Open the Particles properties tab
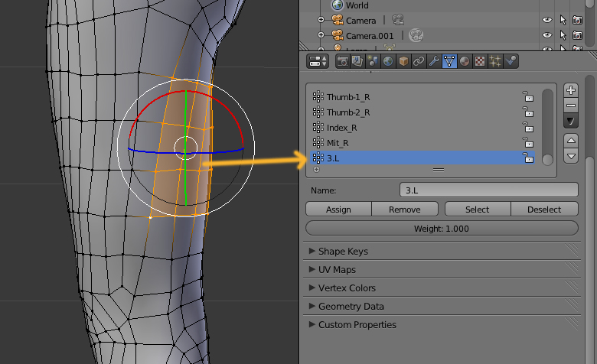Viewport: 597px width, 364px height. point(495,61)
